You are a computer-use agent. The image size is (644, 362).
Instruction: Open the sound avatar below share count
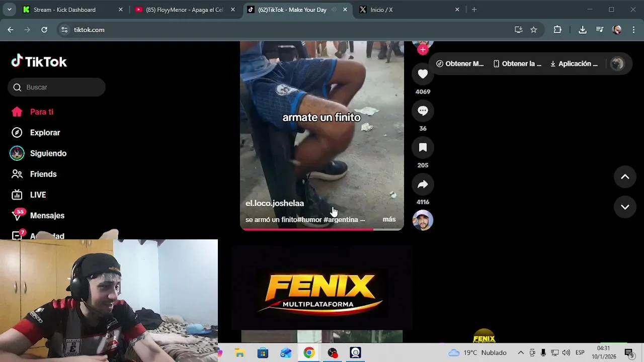(x=423, y=220)
